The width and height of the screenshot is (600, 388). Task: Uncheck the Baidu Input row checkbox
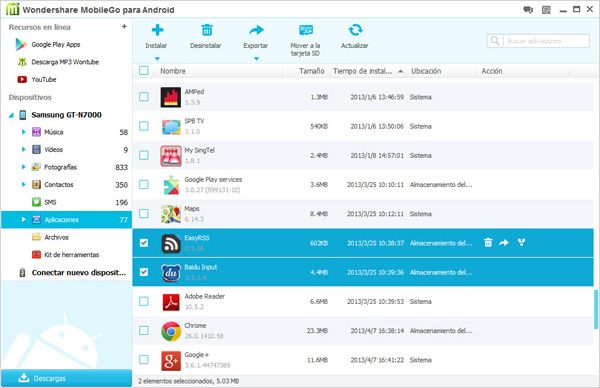pos(144,272)
